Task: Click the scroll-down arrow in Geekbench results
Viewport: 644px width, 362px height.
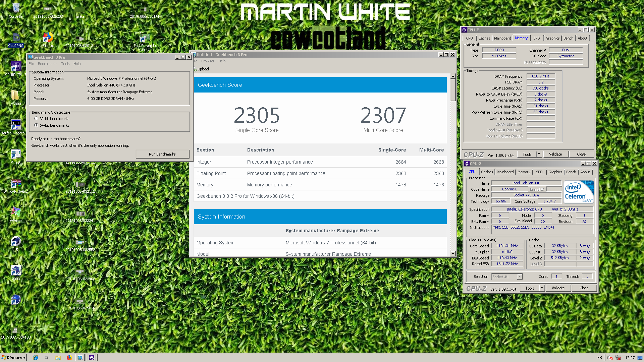Action: [453, 254]
